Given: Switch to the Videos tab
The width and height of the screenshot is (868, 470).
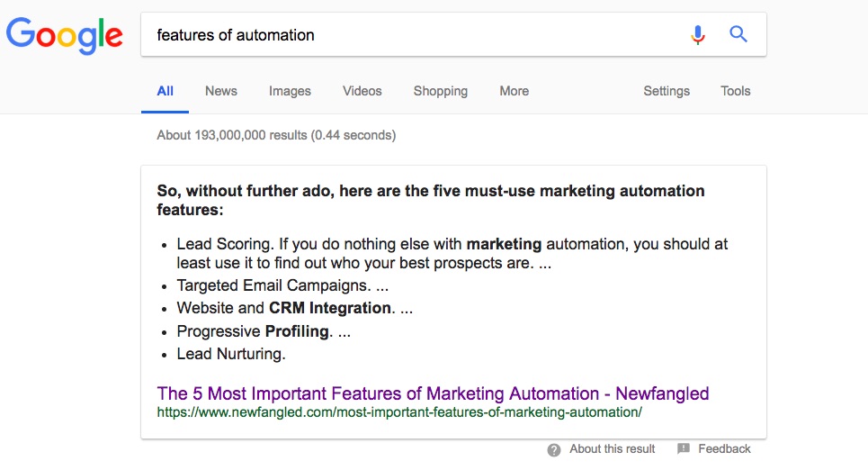Looking at the screenshot, I should point(362,91).
